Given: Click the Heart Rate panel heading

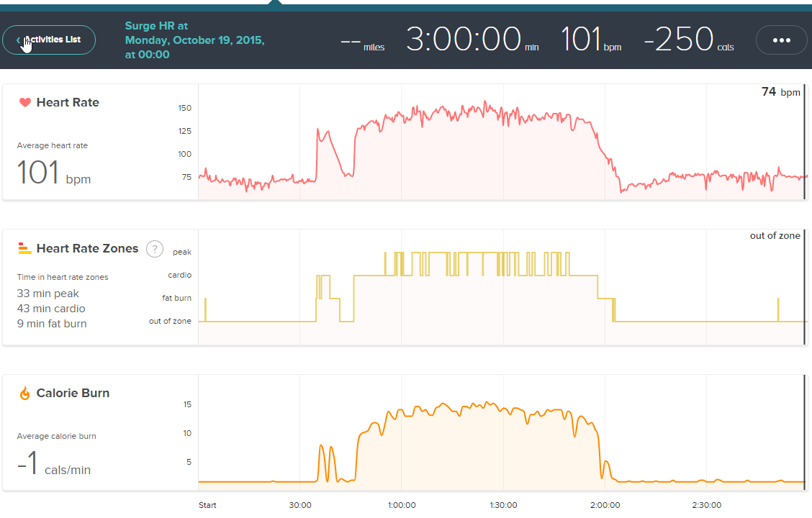Looking at the screenshot, I should point(68,102).
